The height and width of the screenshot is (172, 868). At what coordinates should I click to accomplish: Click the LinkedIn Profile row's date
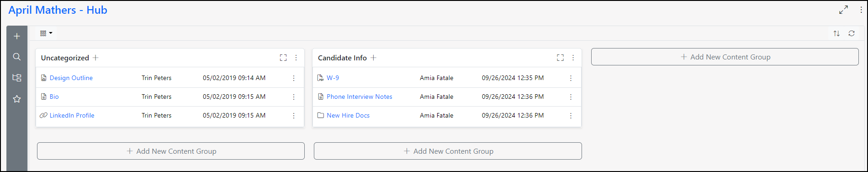pos(234,115)
